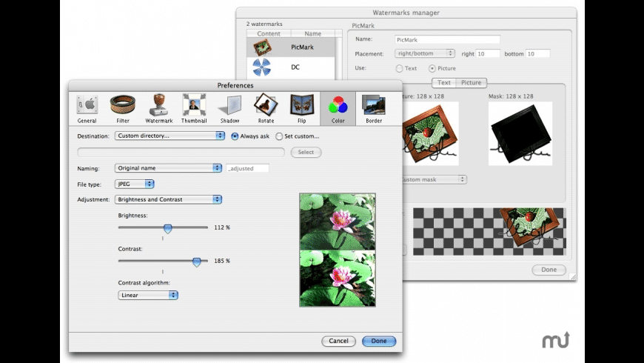The image size is (644, 363).
Task: Open the General preferences pane
Action: tap(87, 109)
